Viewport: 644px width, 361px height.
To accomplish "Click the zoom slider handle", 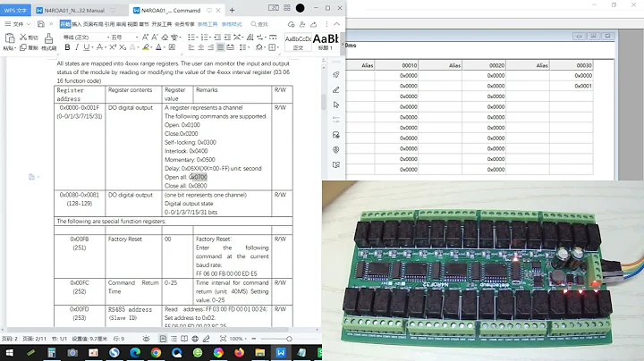I will [x=289, y=339].
